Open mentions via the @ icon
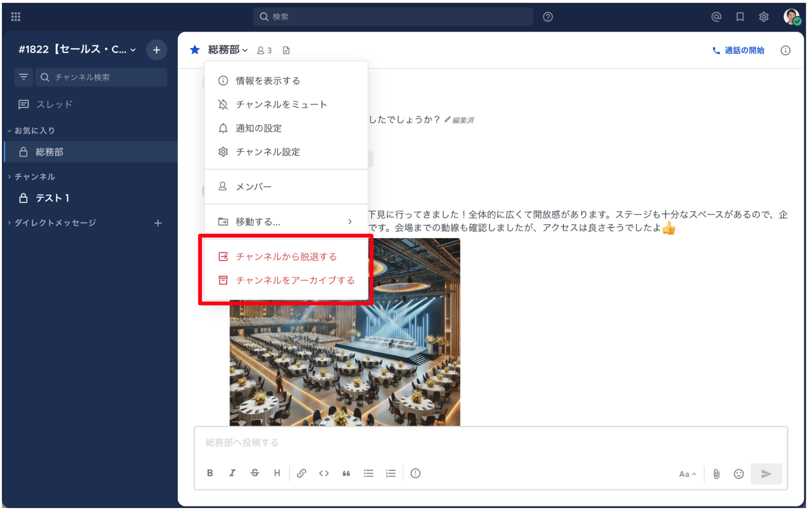 pos(716,16)
